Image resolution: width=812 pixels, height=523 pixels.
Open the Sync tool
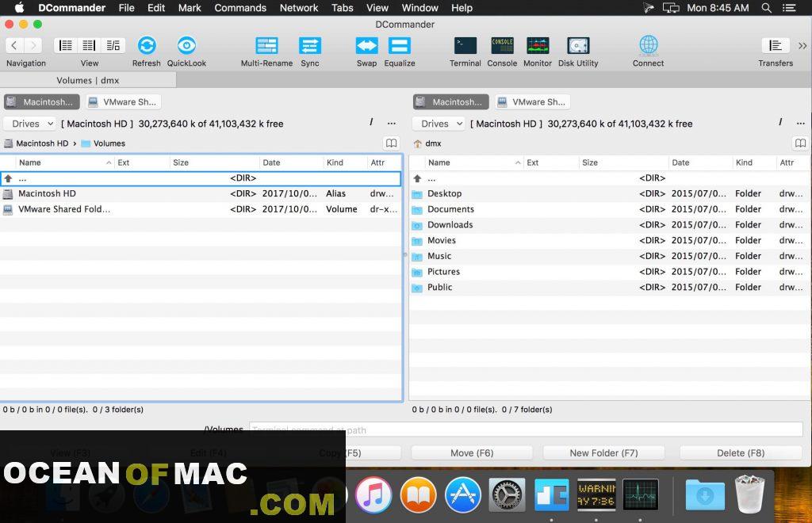(x=310, y=45)
